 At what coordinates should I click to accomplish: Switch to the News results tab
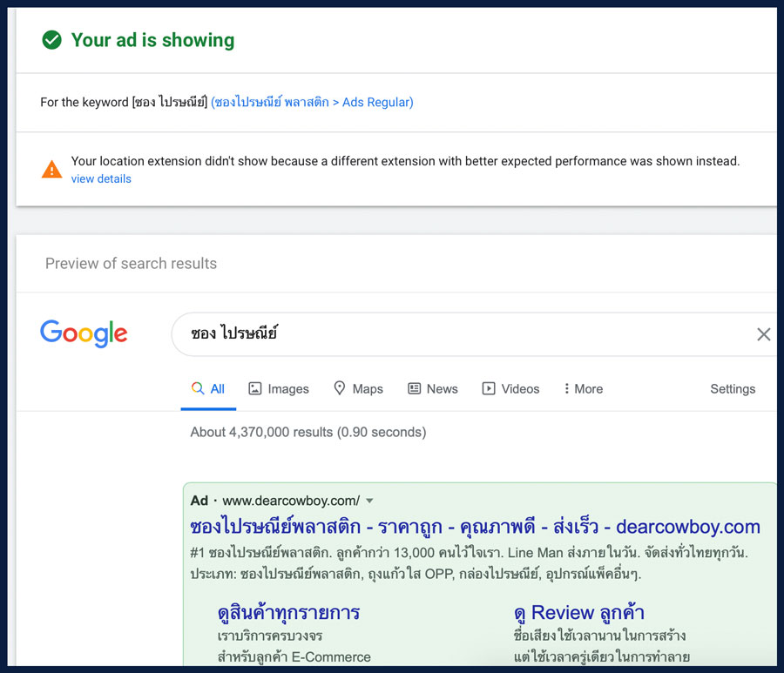tap(433, 388)
